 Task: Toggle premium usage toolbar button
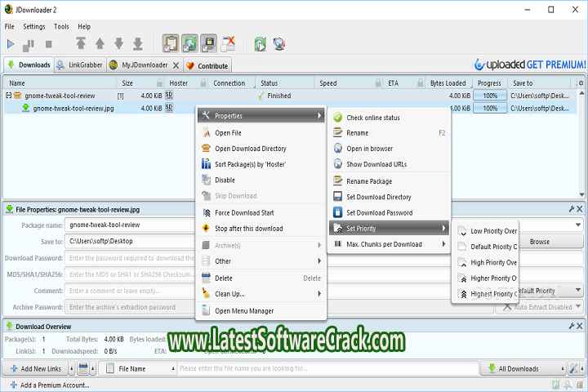[209, 43]
